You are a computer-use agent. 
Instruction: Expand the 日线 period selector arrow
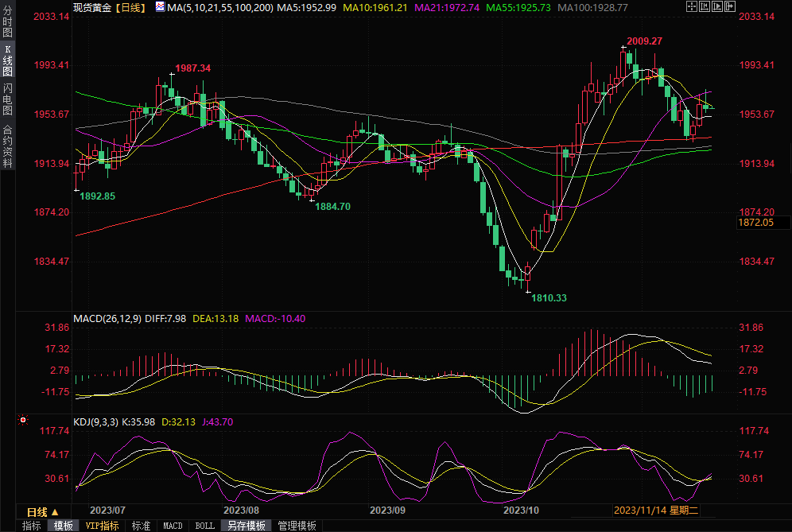pos(54,511)
